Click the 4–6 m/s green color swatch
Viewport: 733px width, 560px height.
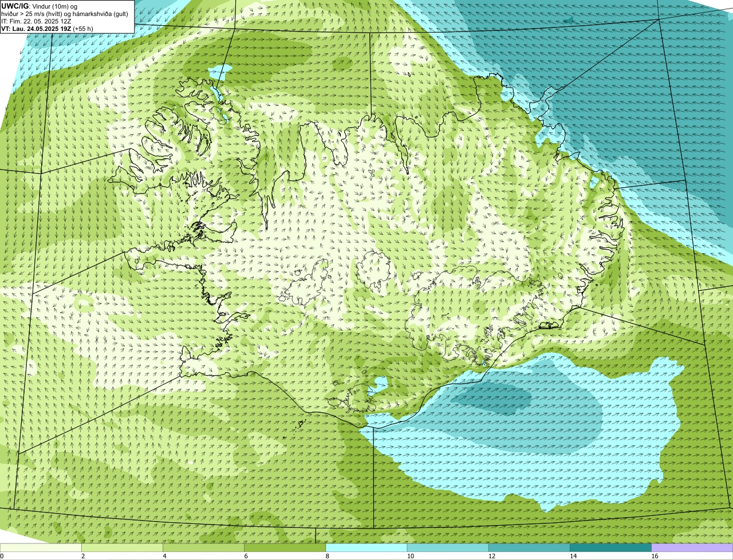tap(204, 547)
